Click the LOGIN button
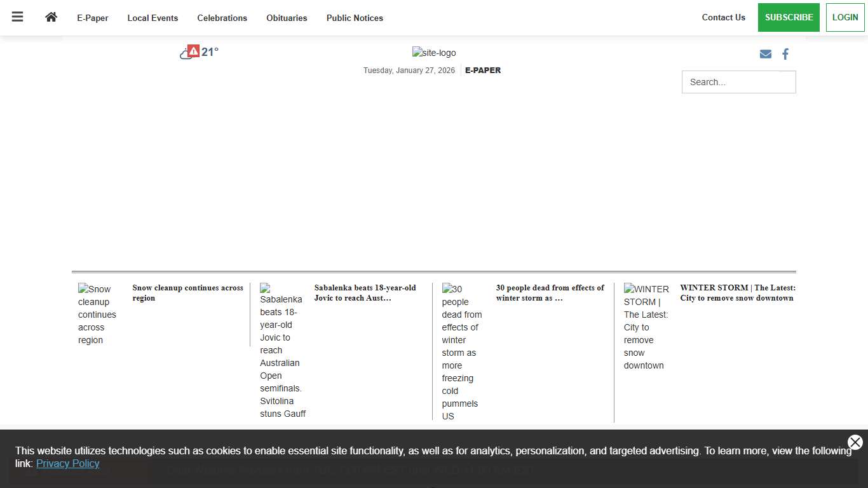Viewport: 868px width, 488px height. [844, 17]
